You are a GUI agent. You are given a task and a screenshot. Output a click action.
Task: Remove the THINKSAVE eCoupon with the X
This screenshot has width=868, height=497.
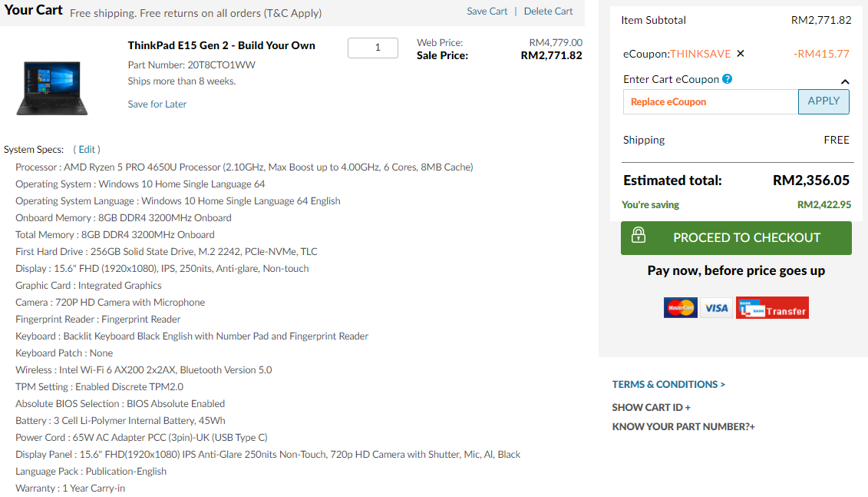click(741, 54)
